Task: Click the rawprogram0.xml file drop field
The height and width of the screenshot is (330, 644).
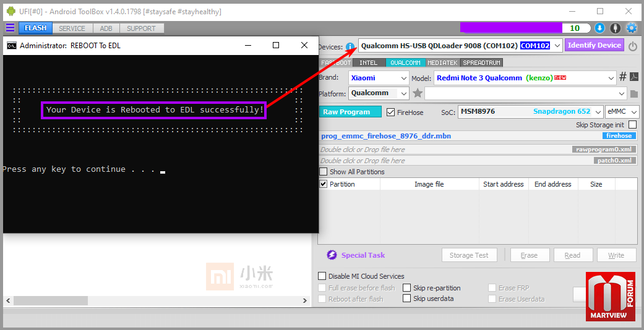Action: tap(479, 150)
